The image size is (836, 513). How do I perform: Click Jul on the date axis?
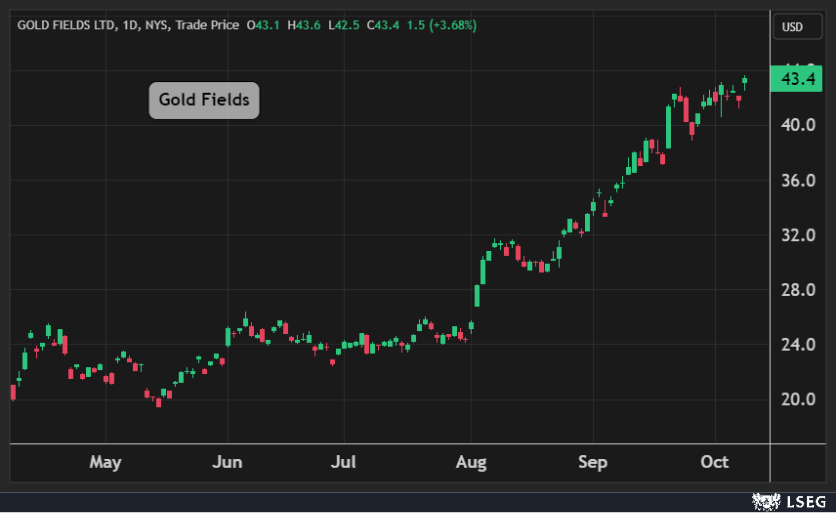(x=344, y=462)
